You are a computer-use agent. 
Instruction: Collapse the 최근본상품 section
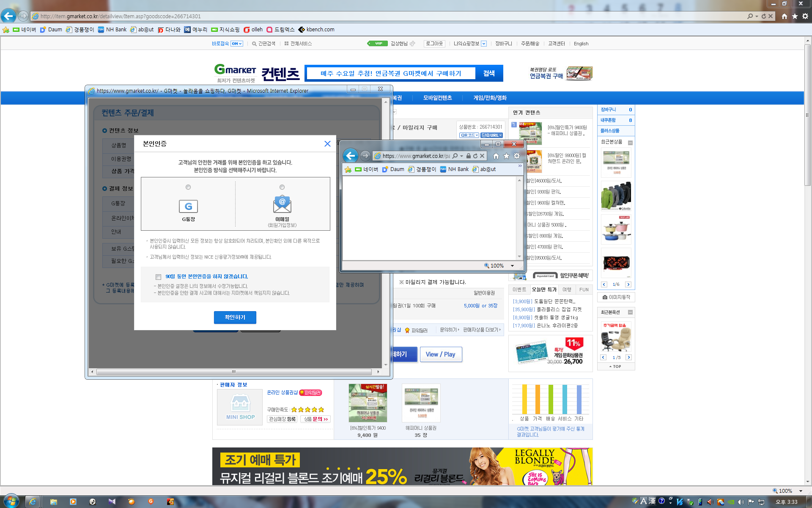tap(630, 143)
